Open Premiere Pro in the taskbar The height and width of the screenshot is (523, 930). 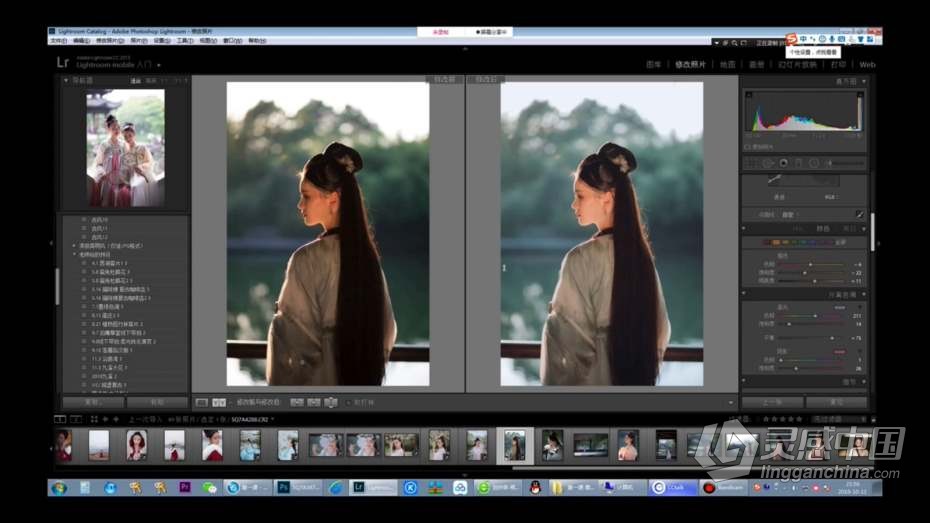pos(184,487)
